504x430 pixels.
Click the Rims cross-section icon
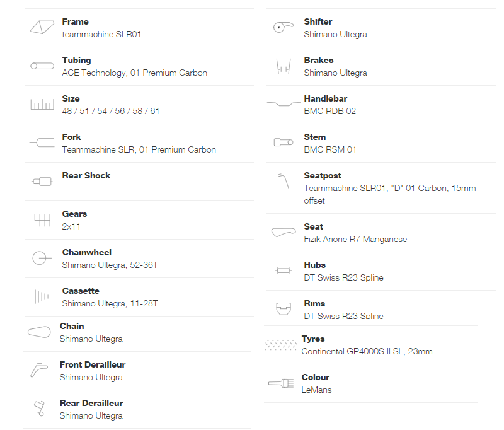(x=283, y=309)
